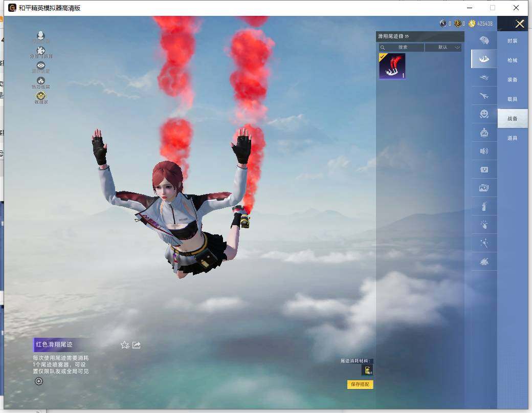
Task: Click the search field in trail panel
Action: pos(402,47)
